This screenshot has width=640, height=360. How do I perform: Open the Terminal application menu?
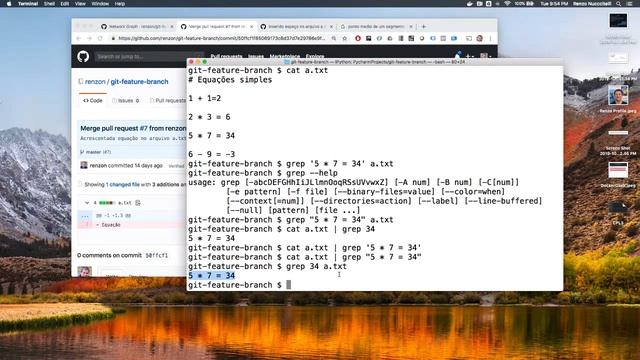28,4
